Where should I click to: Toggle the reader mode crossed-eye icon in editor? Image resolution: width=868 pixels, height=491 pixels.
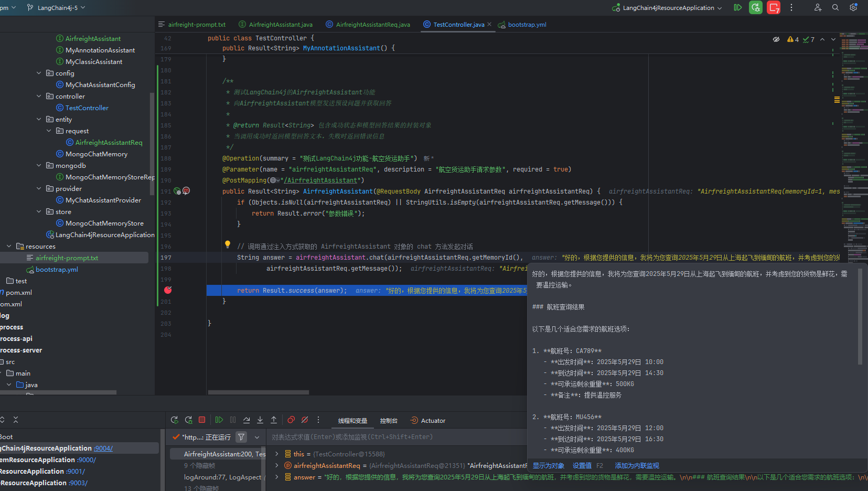coord(776,39)
